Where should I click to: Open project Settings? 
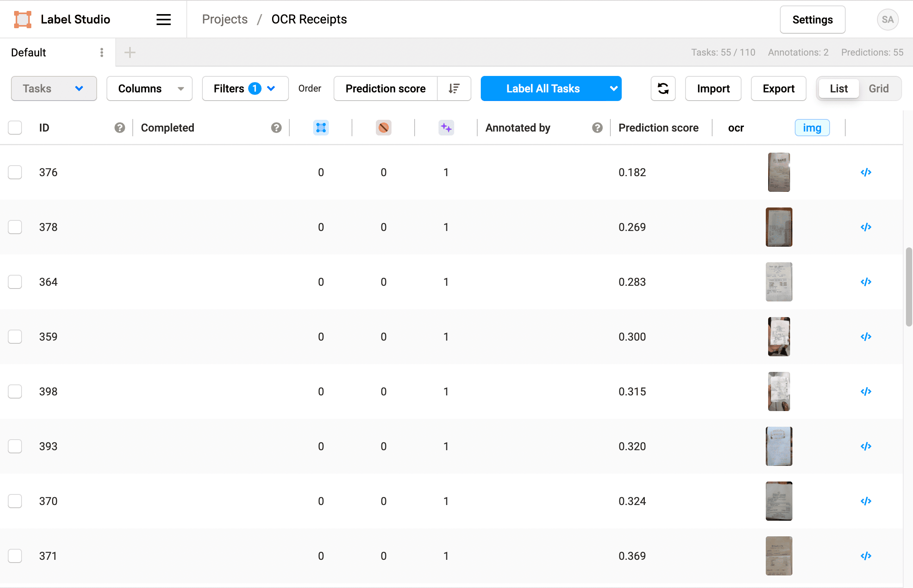pyautogui.click(x=812, y=19)
